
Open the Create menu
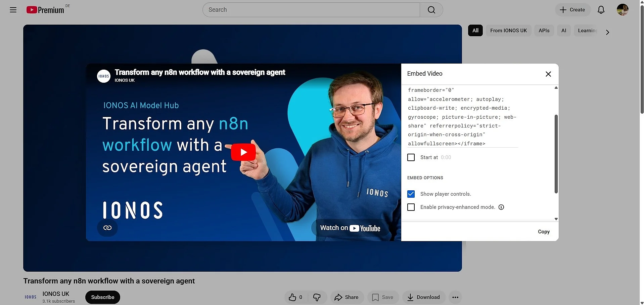point(572,10)
